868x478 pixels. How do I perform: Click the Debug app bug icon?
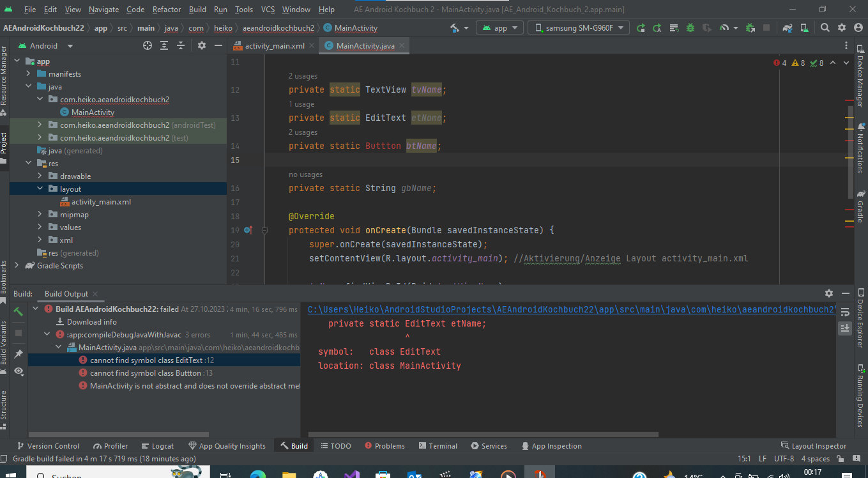[x=690, y=28]
